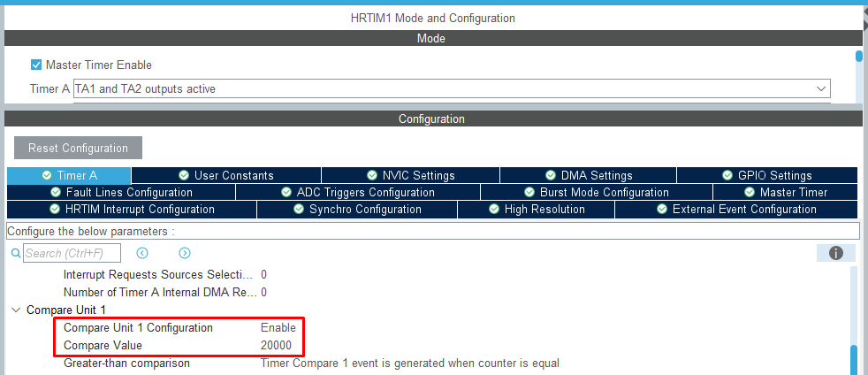Open the HRTIM Interrupt Configuration tab
The height and width of the screenshot is (375, 868).
click(132, 210)
